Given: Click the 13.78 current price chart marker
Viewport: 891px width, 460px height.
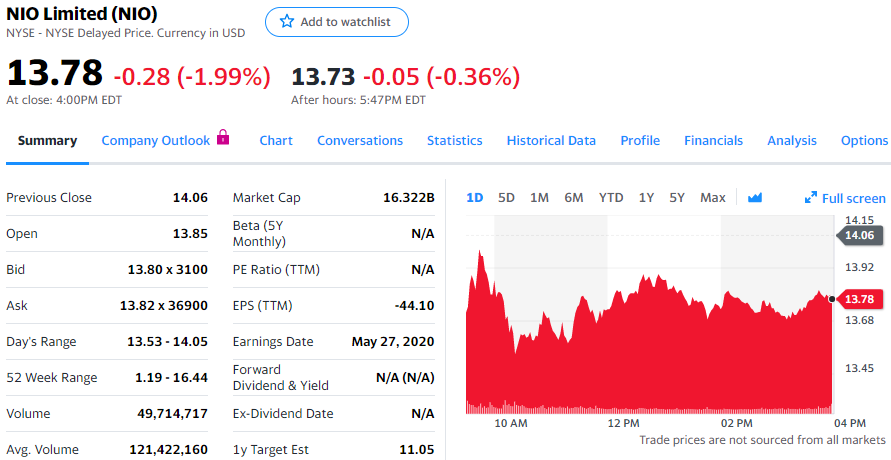Looking at the screenshot, I should [x=861, y=299].
